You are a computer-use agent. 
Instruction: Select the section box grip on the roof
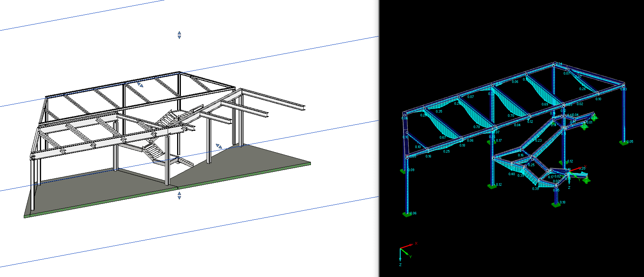click(140, 85)
